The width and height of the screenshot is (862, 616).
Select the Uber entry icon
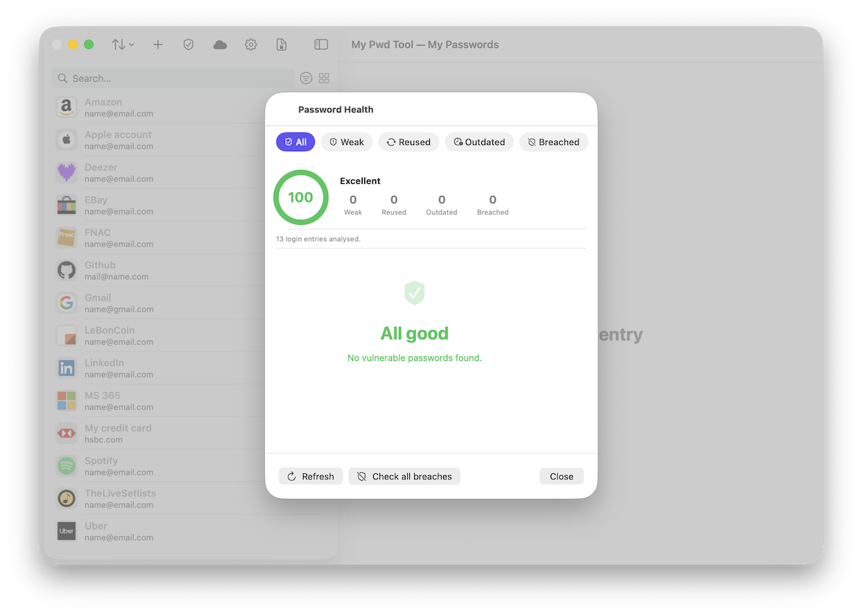coord(67,531)
